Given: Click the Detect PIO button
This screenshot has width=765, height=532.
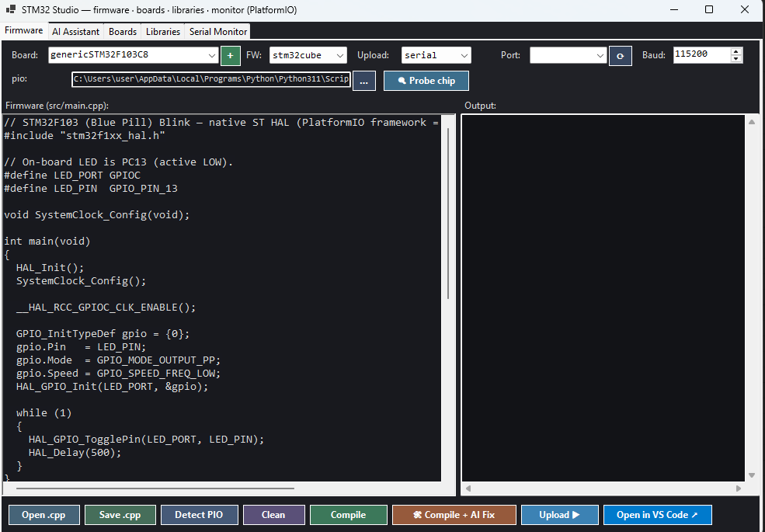Looking at the screenshot, I should 199,515.
